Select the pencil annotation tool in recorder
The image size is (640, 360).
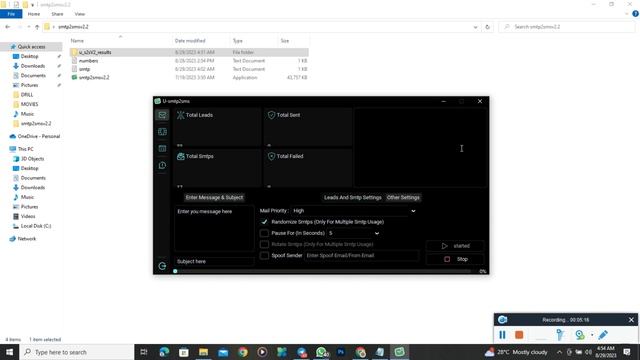(603, 335)
